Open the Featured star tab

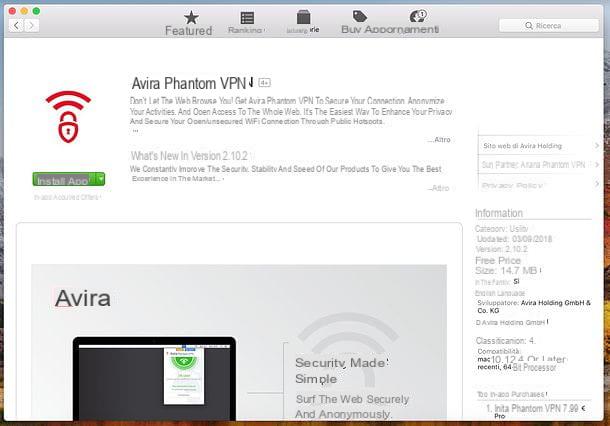(x=189, y=23)
